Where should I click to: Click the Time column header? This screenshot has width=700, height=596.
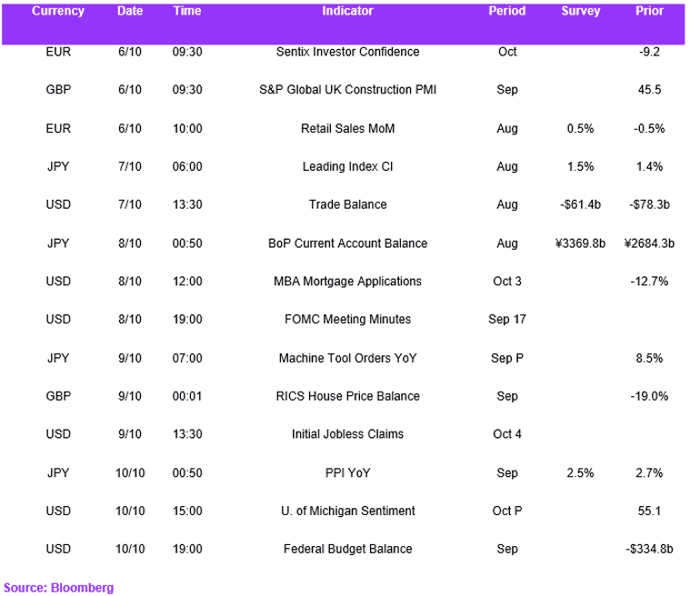187,11
